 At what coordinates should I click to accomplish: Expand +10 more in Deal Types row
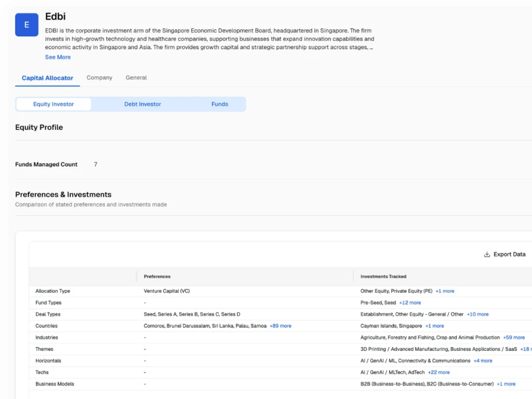(478, 314)
